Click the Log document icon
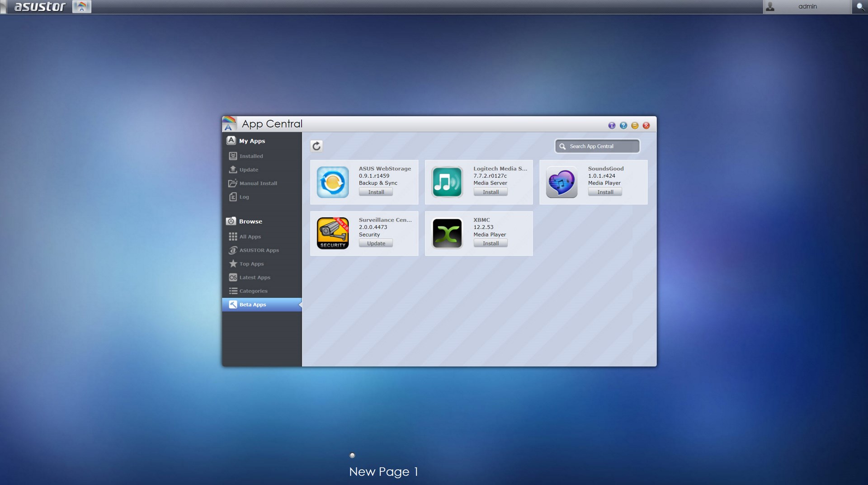This screenshot has height=485, width=868. click(x=233, y=197)
